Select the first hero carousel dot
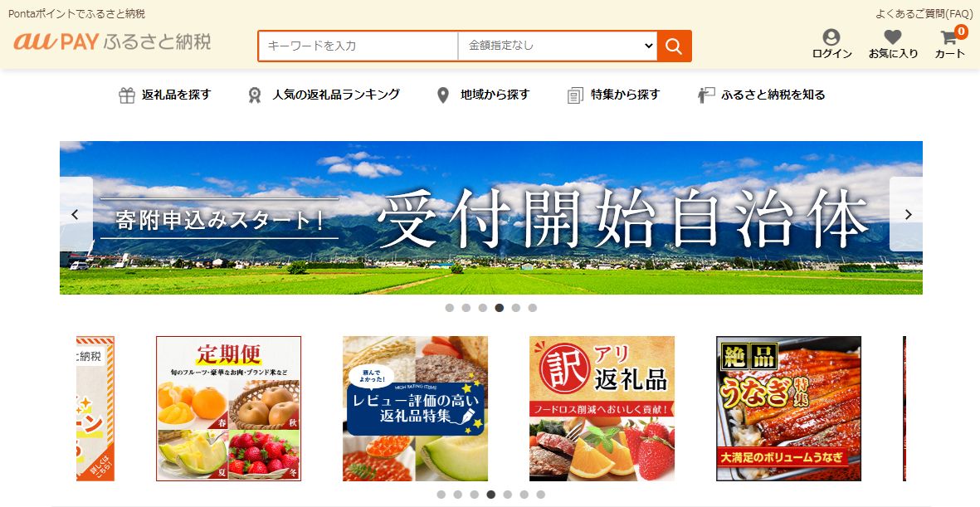 click(450, 308)
